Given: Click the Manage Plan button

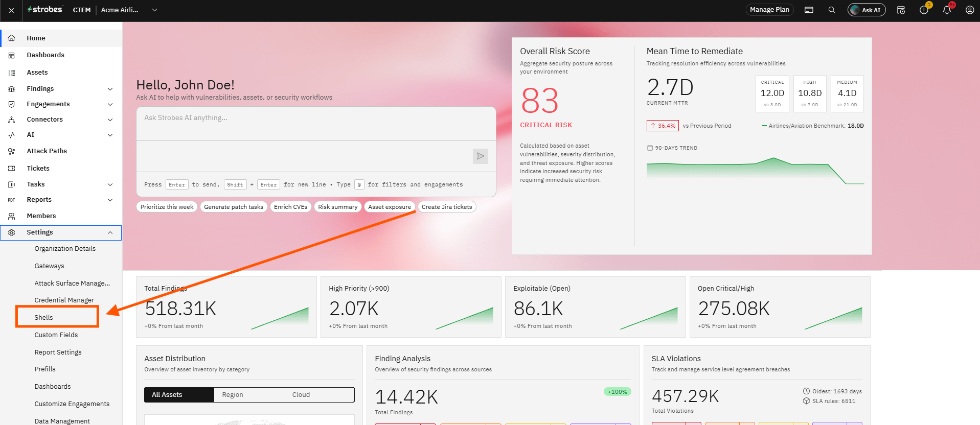Looking at the screenshot, I should 769,10.
